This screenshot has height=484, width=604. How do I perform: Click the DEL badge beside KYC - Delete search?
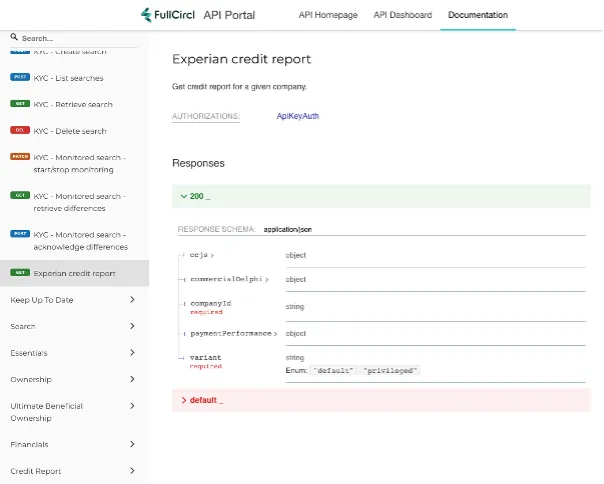(20, 130)
